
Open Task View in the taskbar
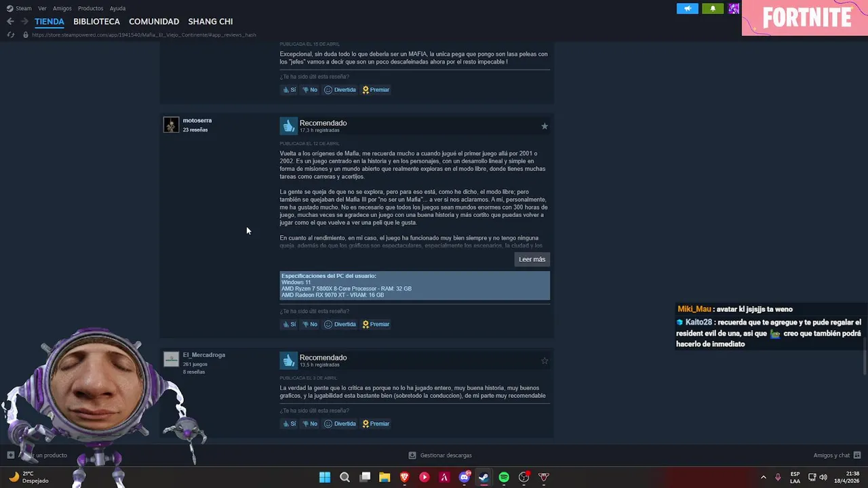pos(365,477)
